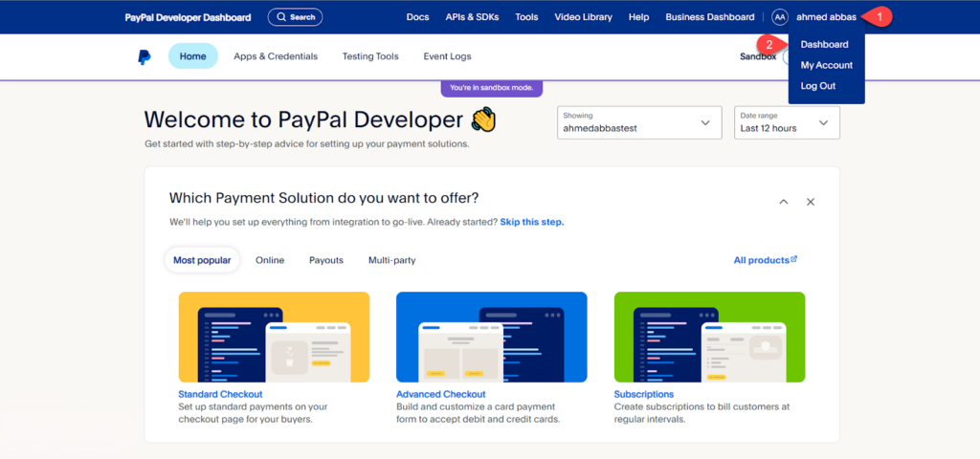Screen dimensions: 980x459
Task: Open the Tools menu
Action: [526, 17]
